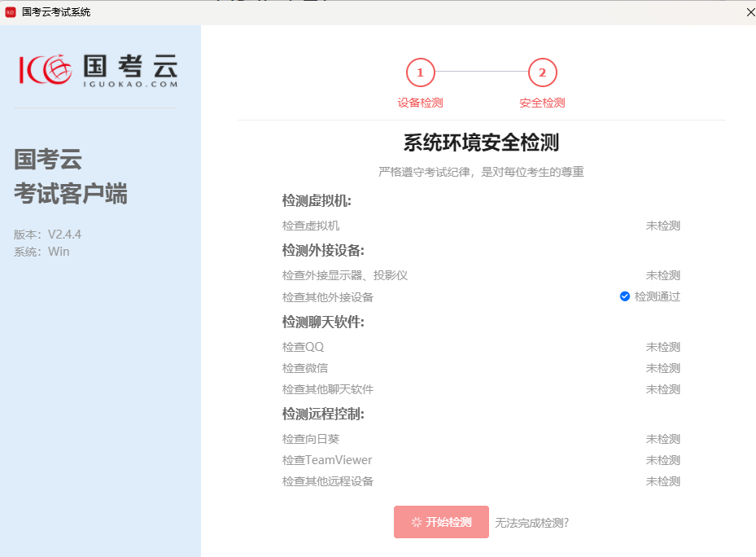
Task: Click the gear icon inside 开始检测 button
Action: pos(416,522)
